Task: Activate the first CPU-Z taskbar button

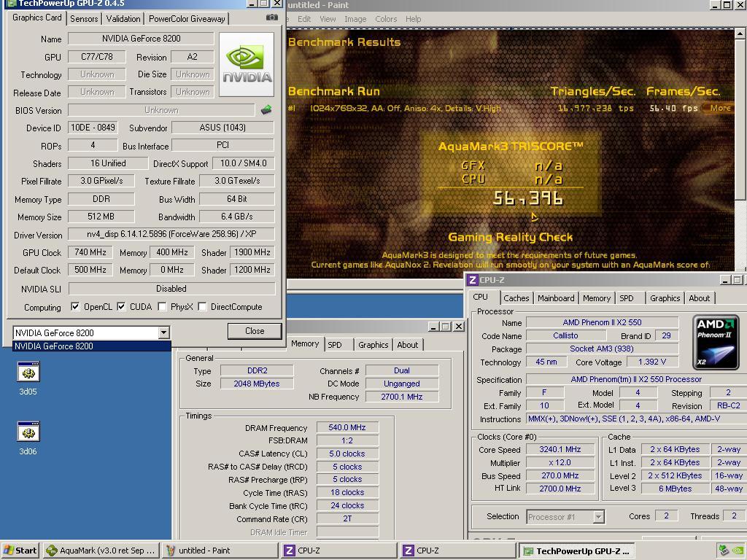Action: 338,551
